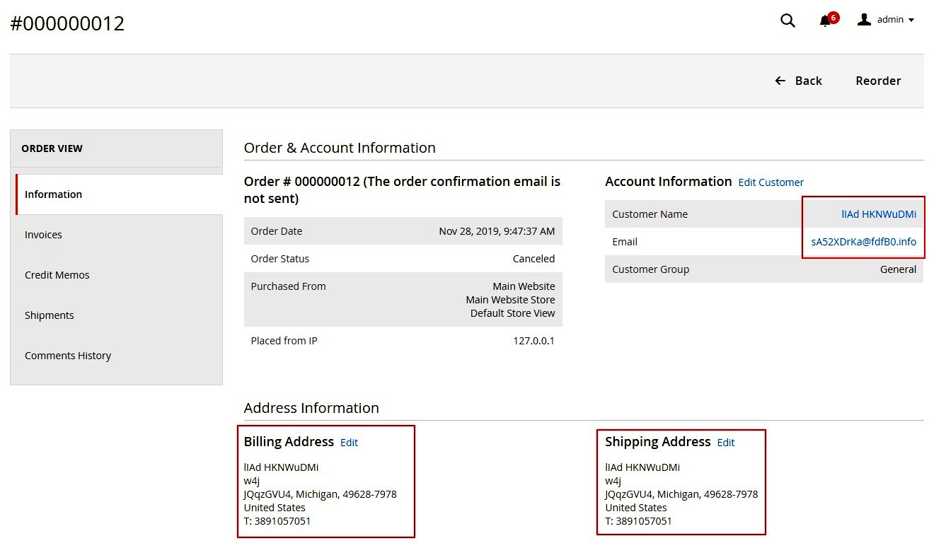The width and height of the screenshot is (929, 560).
Task: View the Comments History tab
Action: 67,356
